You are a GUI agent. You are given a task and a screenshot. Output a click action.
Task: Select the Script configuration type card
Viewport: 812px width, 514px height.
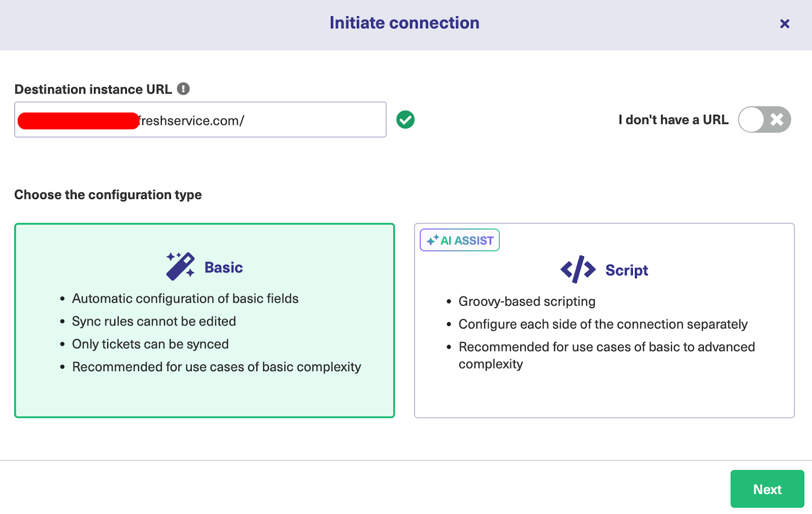(x=604, y=320)
